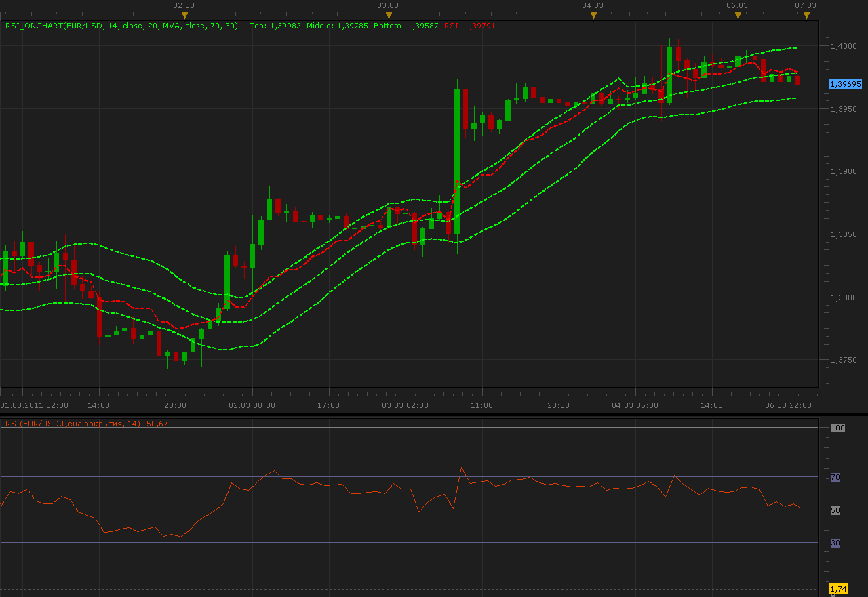Click the 03.03 day marker triangle

[x=388, y=15]
